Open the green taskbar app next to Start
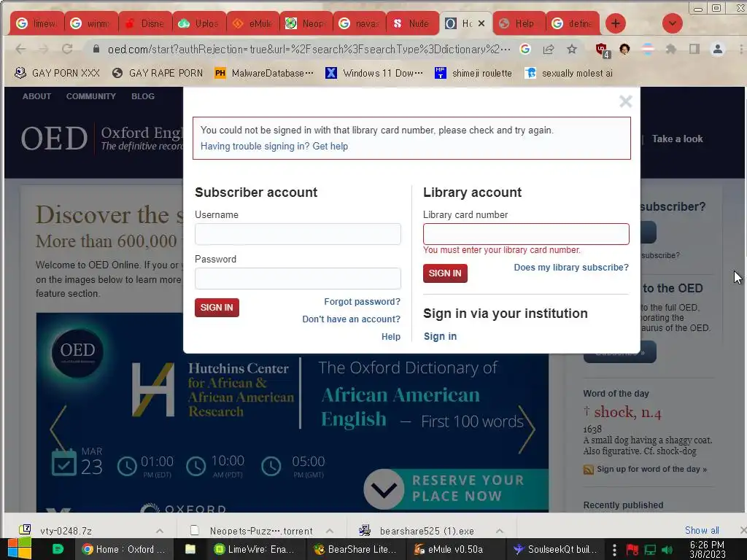This screenshot has width=747, height=560. coord(58,549)
